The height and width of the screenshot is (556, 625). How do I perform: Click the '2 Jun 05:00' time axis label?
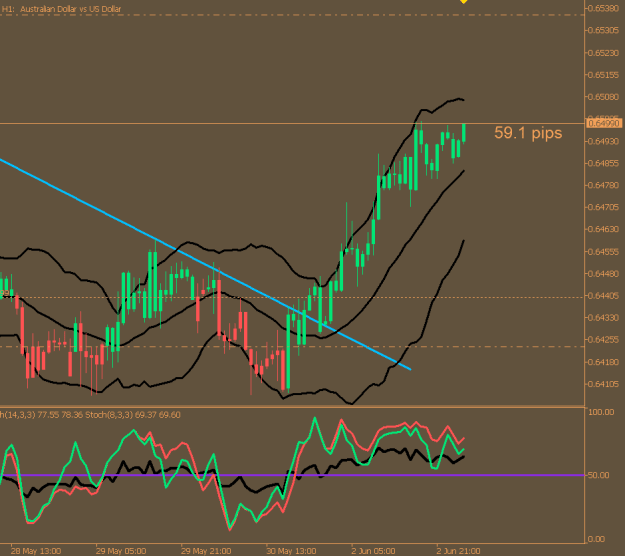pyautogui.click(x=373, y=551)
